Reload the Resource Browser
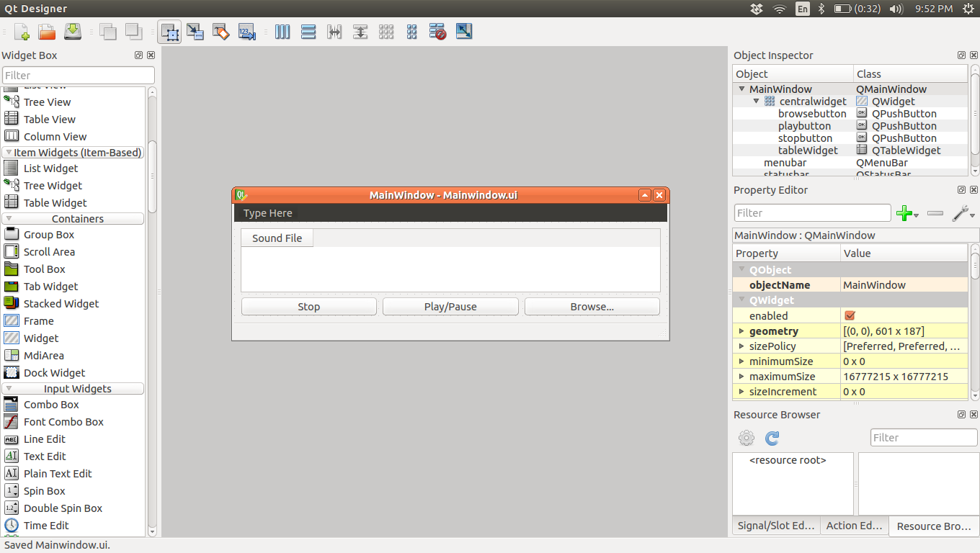The width and height of the screenshot is (980, 553). click(x=771, y=438)
